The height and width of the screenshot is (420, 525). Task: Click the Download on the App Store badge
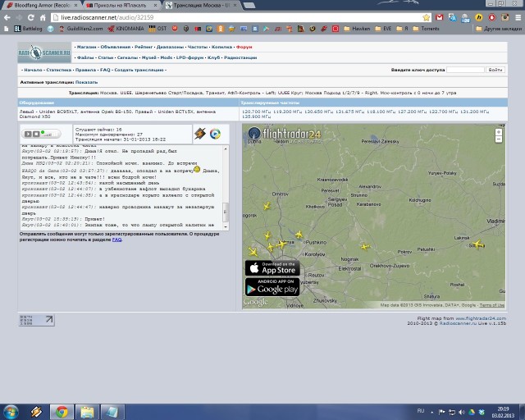click(x=272, y=267)
